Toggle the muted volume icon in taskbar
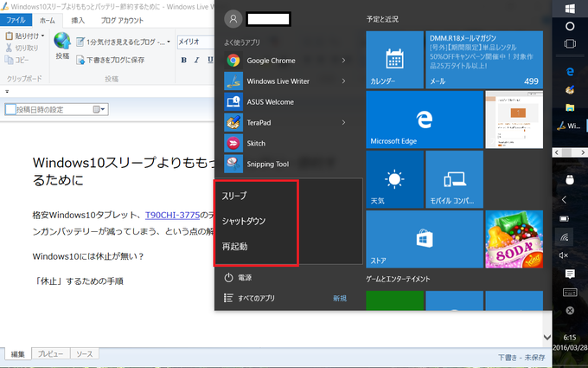 pos(569,255)
